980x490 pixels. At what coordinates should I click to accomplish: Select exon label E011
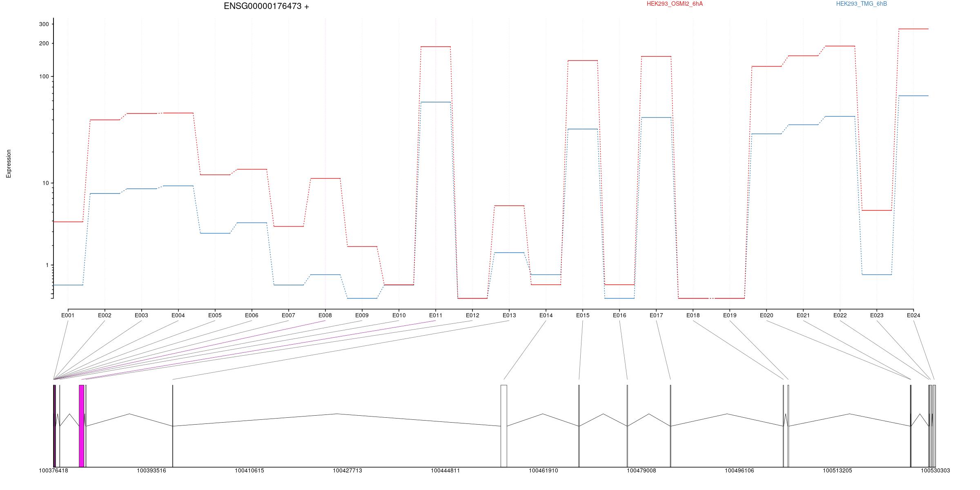tap(436, 315)
